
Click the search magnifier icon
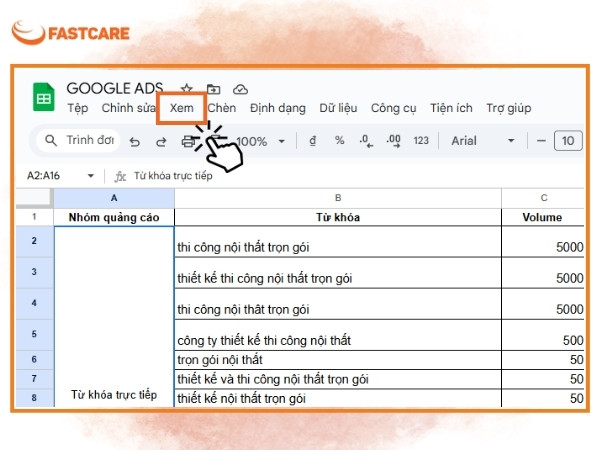51,140
